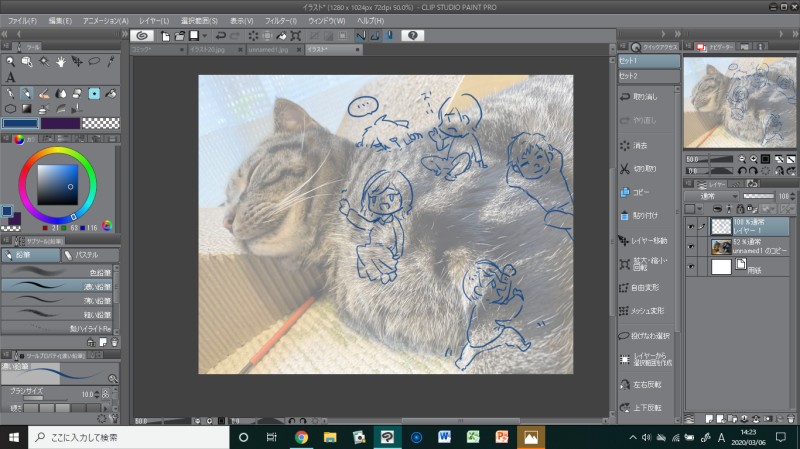Select the Hand move tool

[60, 62]
